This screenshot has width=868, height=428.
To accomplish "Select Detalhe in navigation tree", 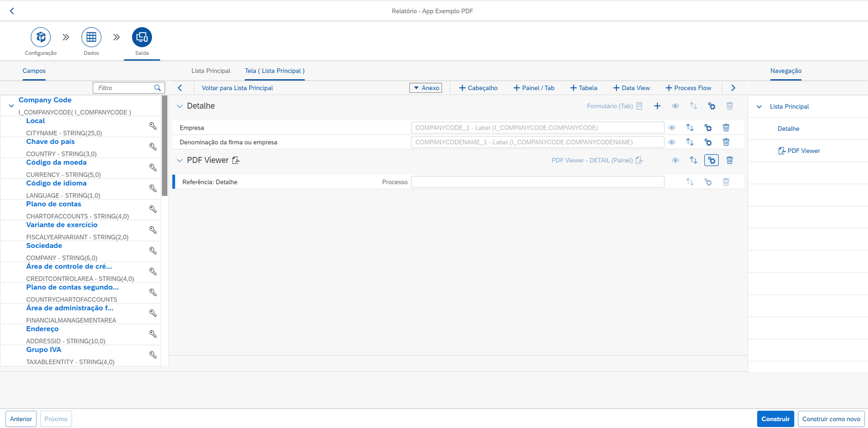I will pos(788,129).
